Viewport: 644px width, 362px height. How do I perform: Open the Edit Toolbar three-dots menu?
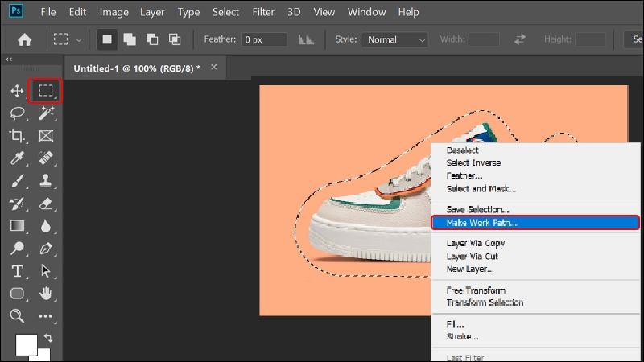(45, 316)
